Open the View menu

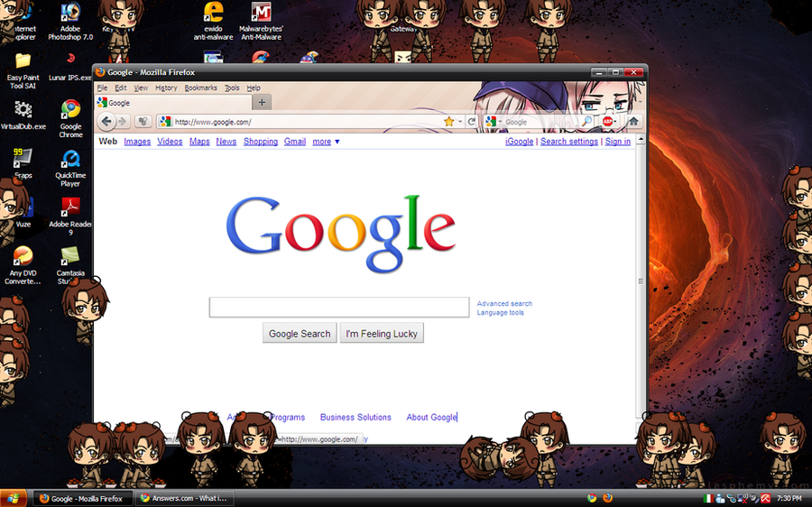[x=141, y=88]
